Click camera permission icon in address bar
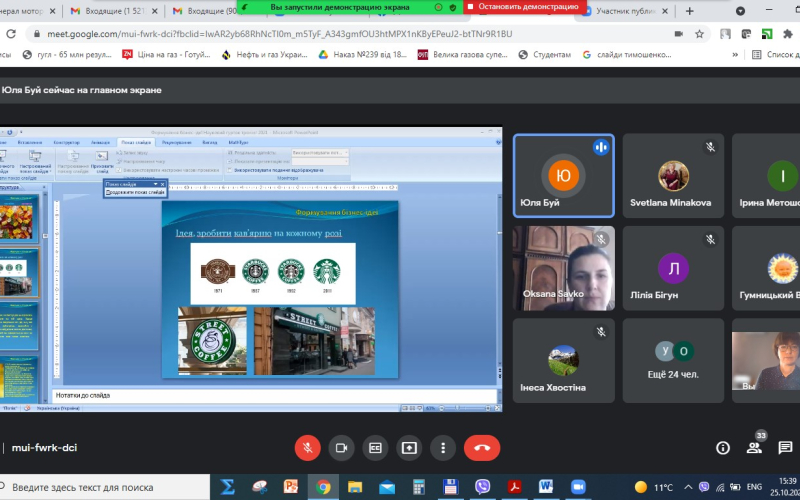The height and width of the screenshot is (500, 800). (679, 34)
